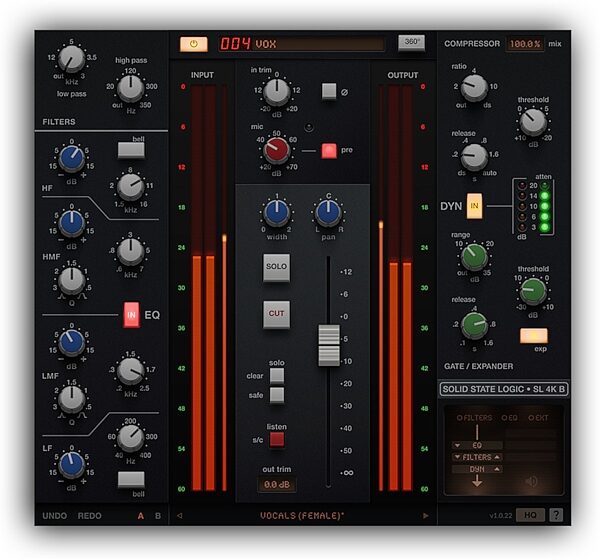Click the compressor mix 100.0% field
The height and width of the screenshot is (559, 600).
[525, 44]
